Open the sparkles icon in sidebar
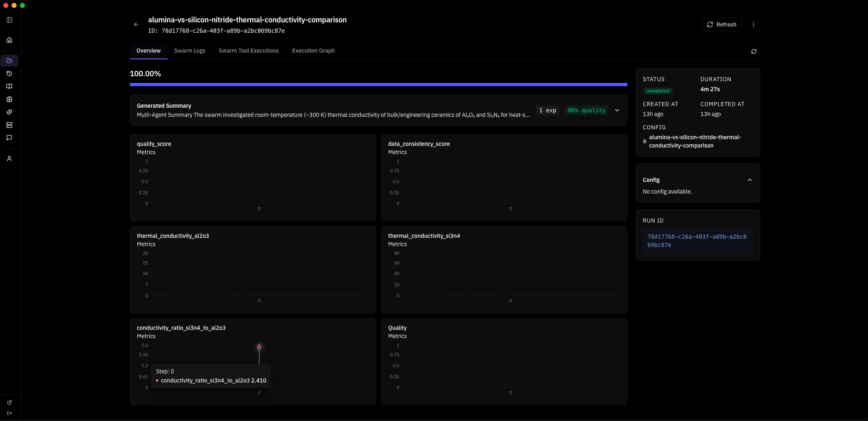The image size is (868, 421). click(10, 112)
